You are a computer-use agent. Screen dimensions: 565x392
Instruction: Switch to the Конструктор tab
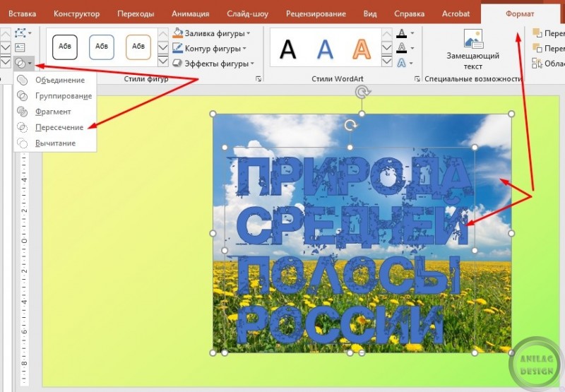[x=76, y=13]
